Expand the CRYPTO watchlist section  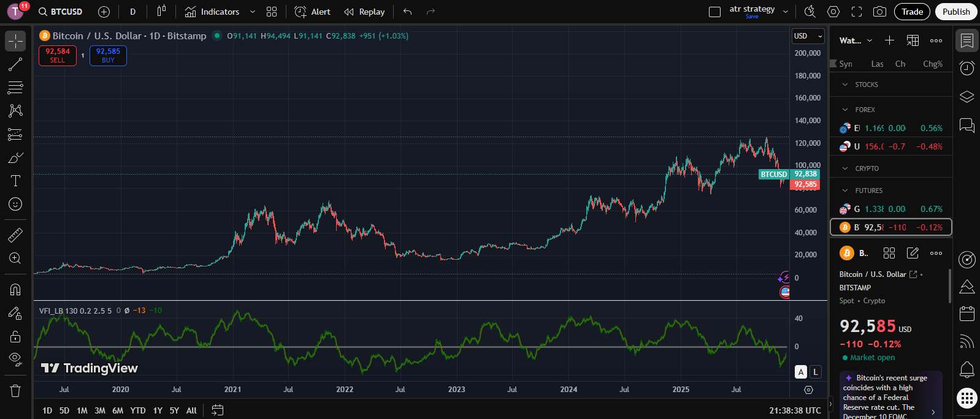pyautogui.click(x=845, y=168)
